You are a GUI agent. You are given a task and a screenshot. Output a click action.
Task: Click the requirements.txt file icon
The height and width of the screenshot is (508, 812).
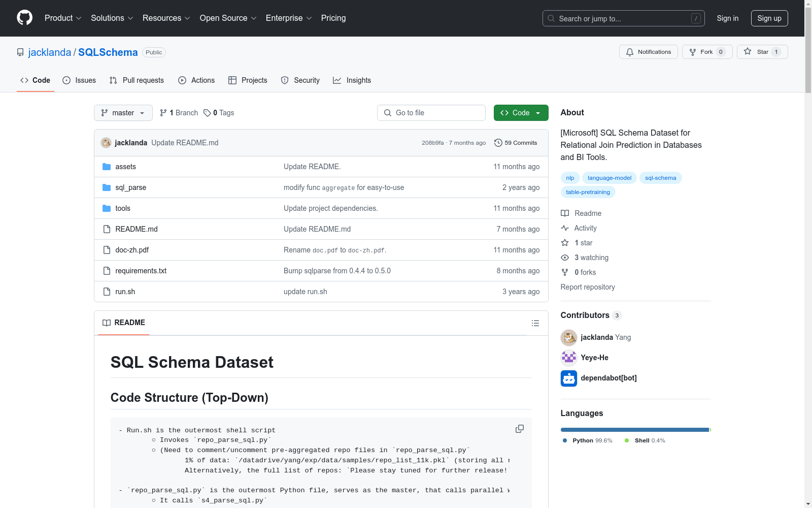(x=107, y=271)
